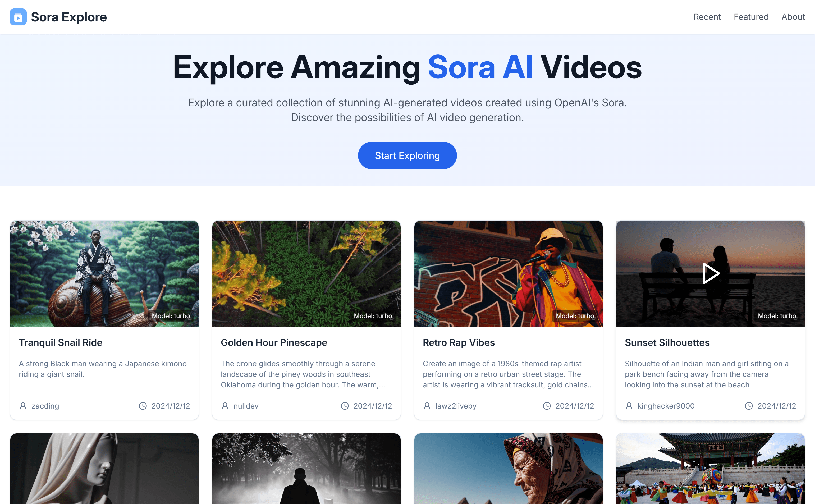Click the author name lawz2liveby
The image size is (815, 504).
click(456, 406)
